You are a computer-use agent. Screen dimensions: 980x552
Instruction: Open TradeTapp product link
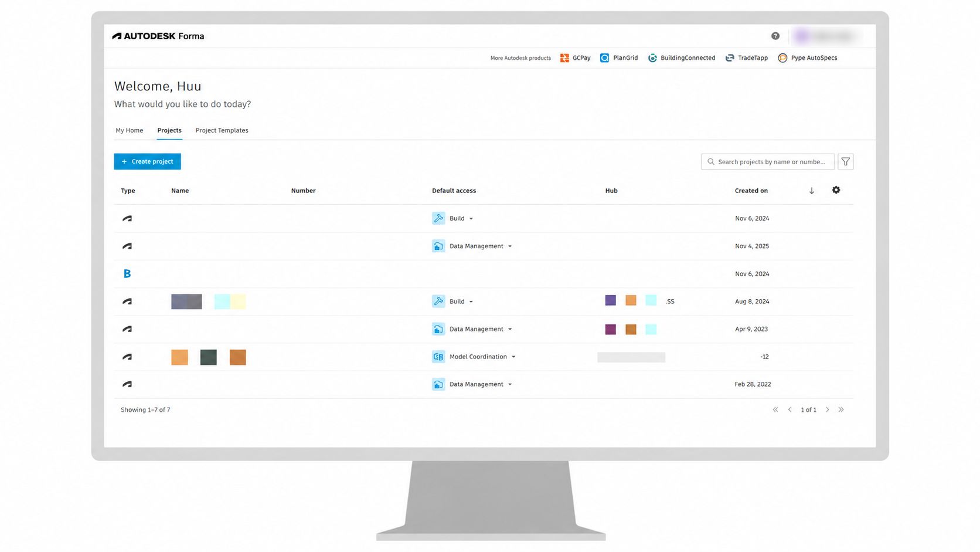(x=747, y=58)
